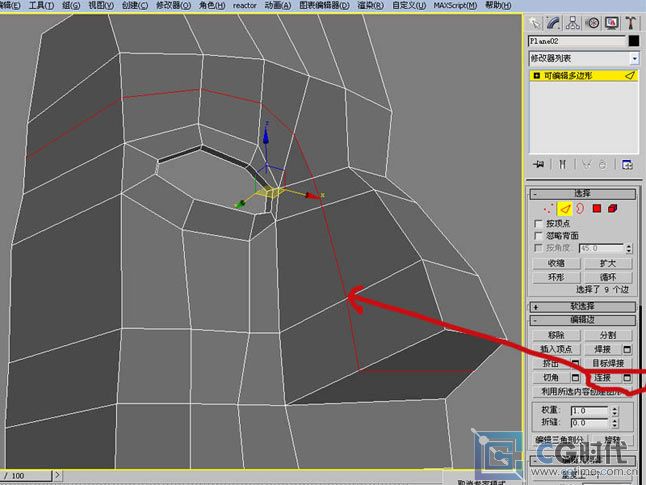Enable the 按角度 checkbox

(539, 247)
